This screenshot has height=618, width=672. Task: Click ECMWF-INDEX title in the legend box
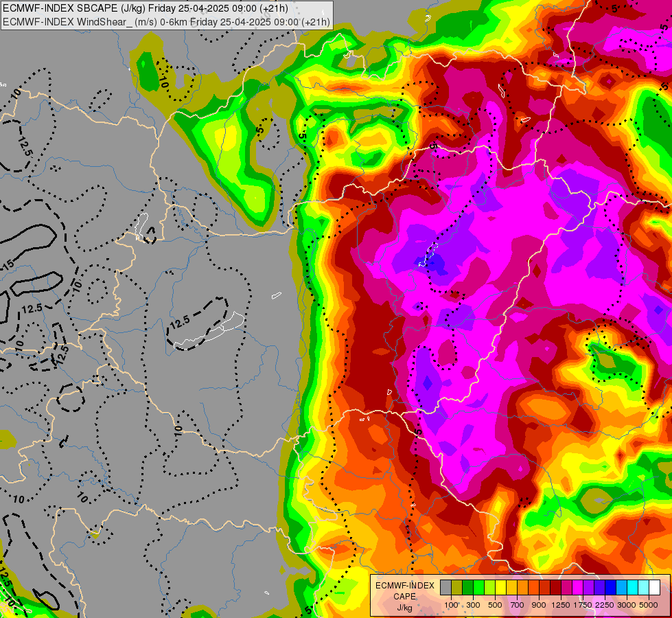[x=405, y=586]
